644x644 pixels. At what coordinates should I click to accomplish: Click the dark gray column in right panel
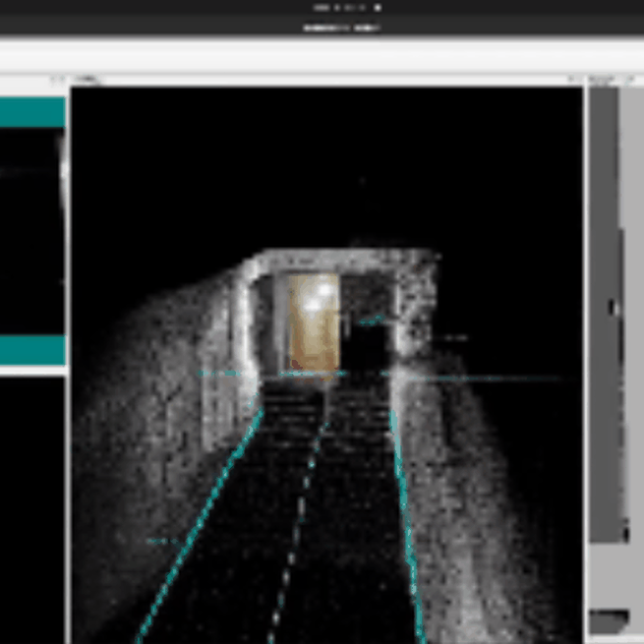coord(609,442)
